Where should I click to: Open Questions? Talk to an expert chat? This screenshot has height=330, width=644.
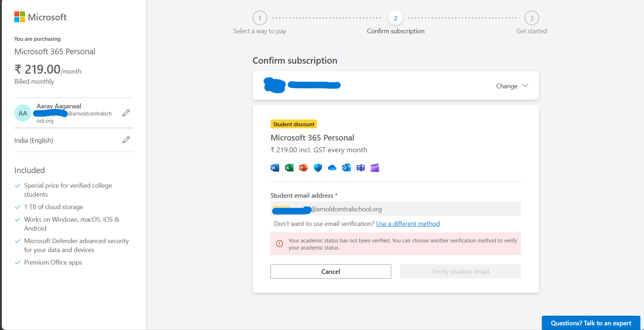tap(591, 323)
